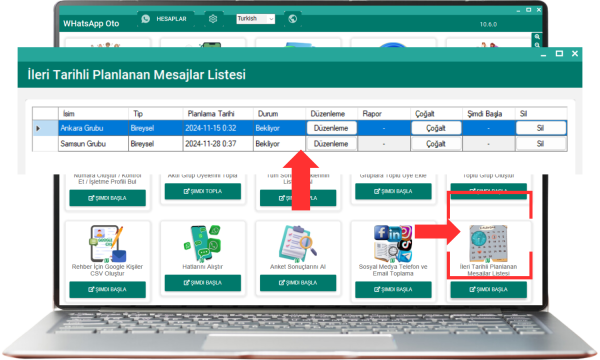Viewport: 600px width, 360px height.
Task: Click row selector arrow of Ankara Grubu row
Action: 45,128
